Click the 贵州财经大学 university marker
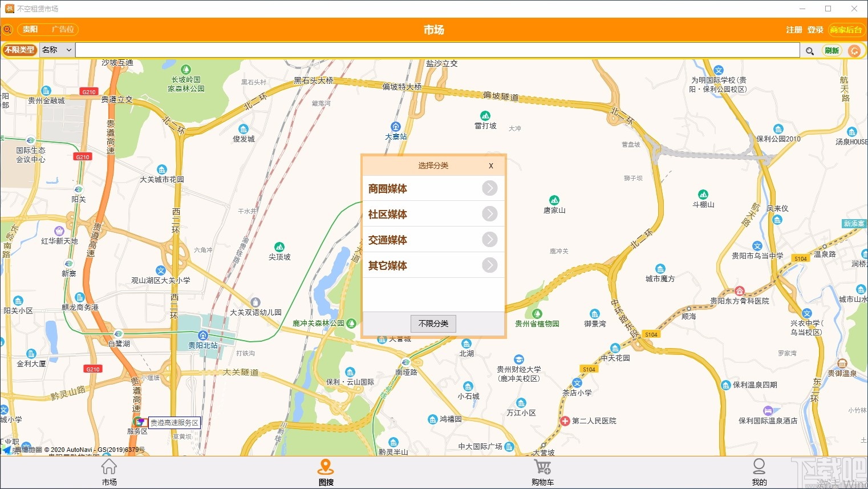The height and width of the screenshot is (489, 868). pyautogui.click(x=519, y=359)
